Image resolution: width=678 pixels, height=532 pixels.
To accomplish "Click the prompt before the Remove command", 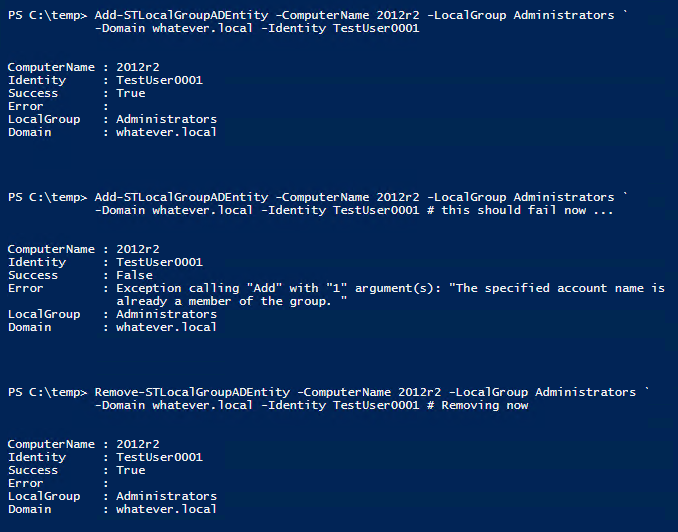I will click(x=47, y=392).
